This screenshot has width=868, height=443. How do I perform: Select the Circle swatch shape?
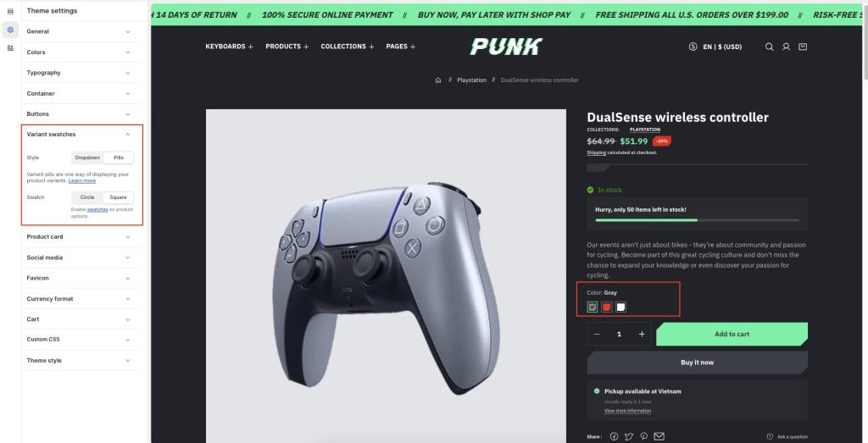point(87,197)
